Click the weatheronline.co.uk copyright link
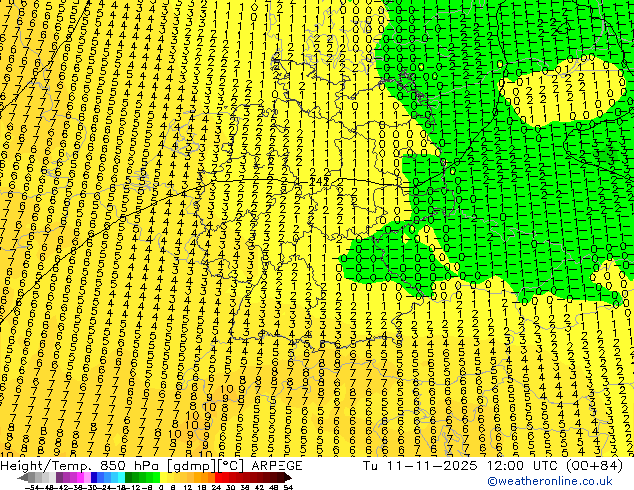 [550, 481]
